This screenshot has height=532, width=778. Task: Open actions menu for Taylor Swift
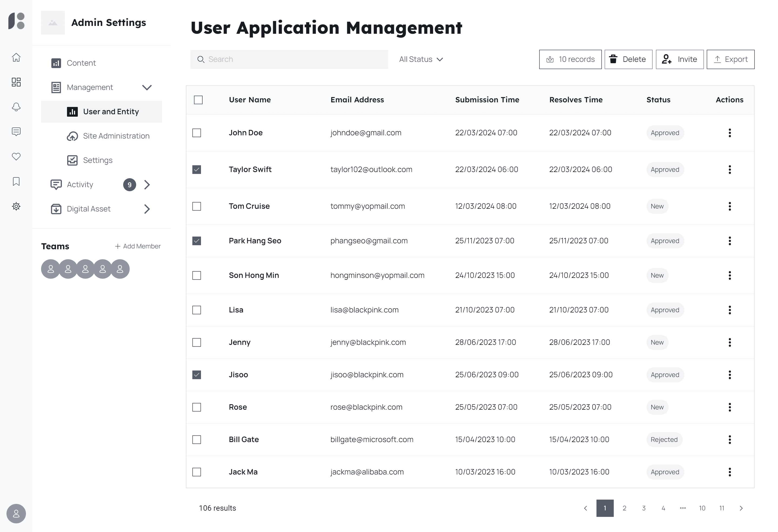(x=729, y=170)
